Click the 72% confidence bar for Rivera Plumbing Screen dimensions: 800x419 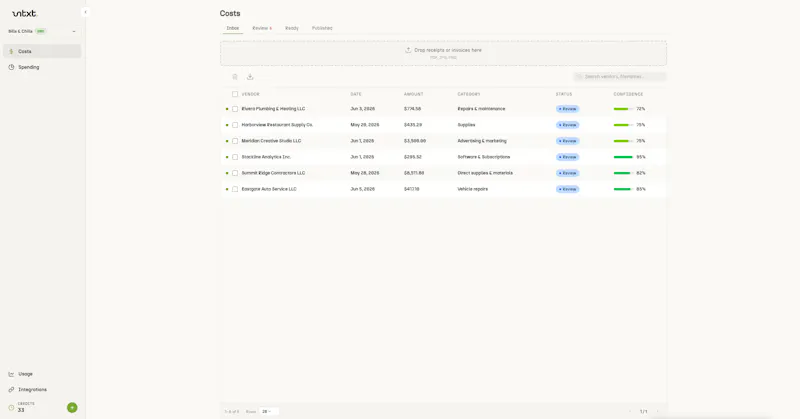(x=623, y=109)
